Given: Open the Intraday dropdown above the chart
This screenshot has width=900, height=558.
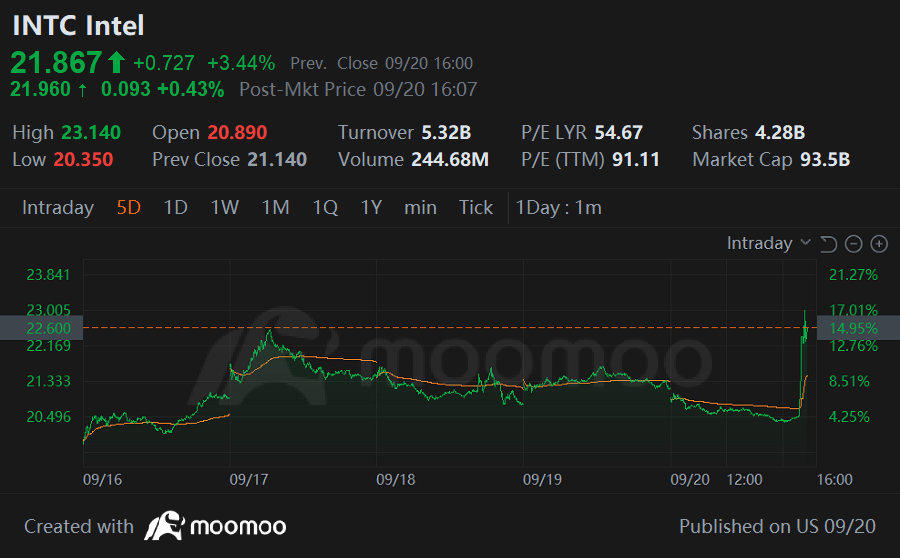Looking at the screenshot, I should point(769,243).
